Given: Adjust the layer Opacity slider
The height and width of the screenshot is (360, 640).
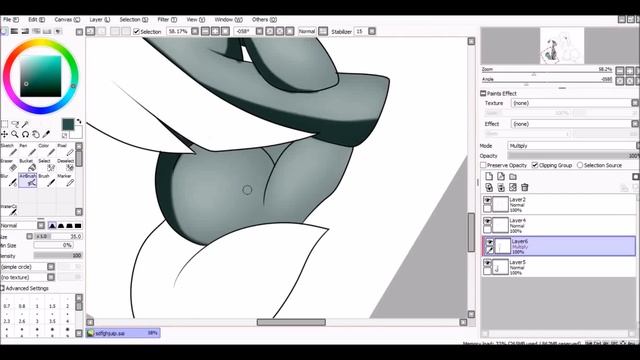Looking at the screenshot, I should tap(573, 156).
